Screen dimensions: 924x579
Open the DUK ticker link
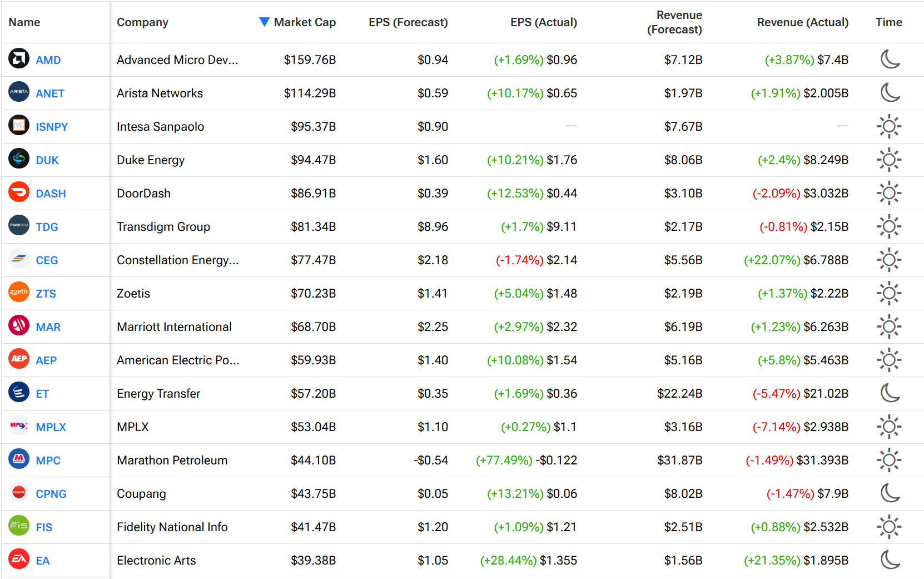click(47, 160)
